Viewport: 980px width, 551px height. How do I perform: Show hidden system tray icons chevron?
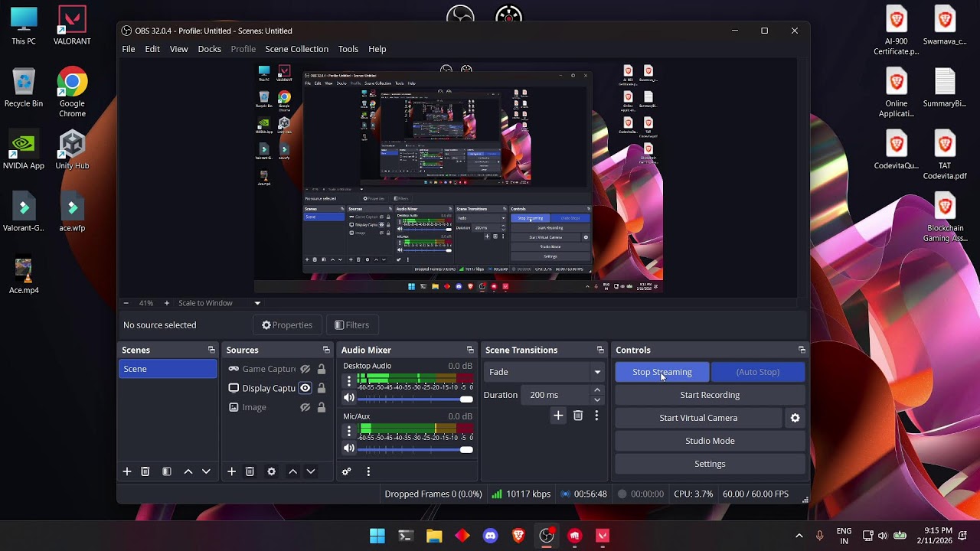799,536
